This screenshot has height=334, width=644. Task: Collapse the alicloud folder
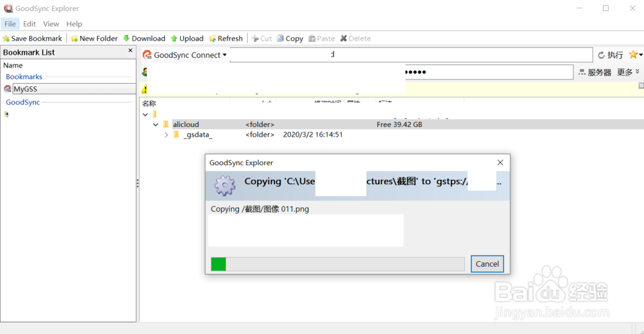coord(155,124)
